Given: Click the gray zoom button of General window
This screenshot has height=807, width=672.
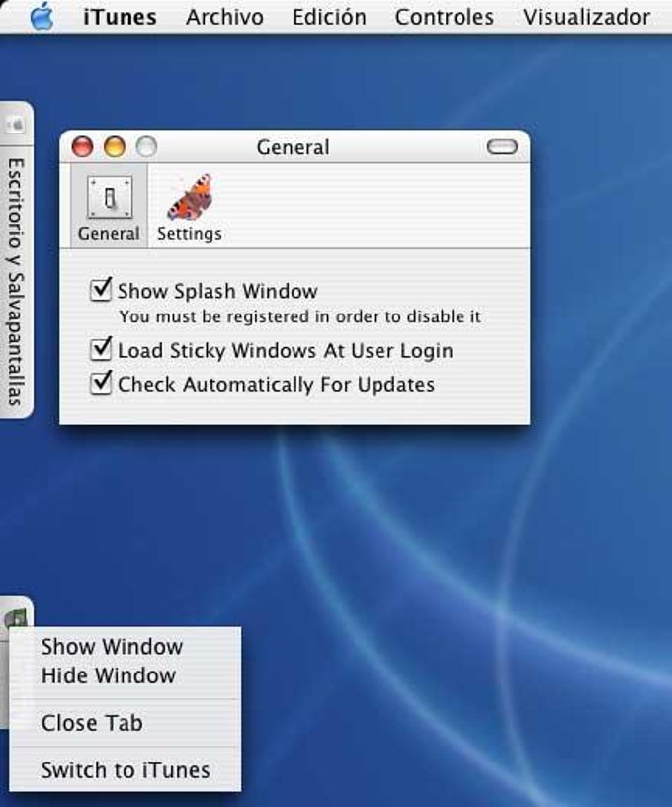Looking at the screenshot, I should (x=146, y=147).
